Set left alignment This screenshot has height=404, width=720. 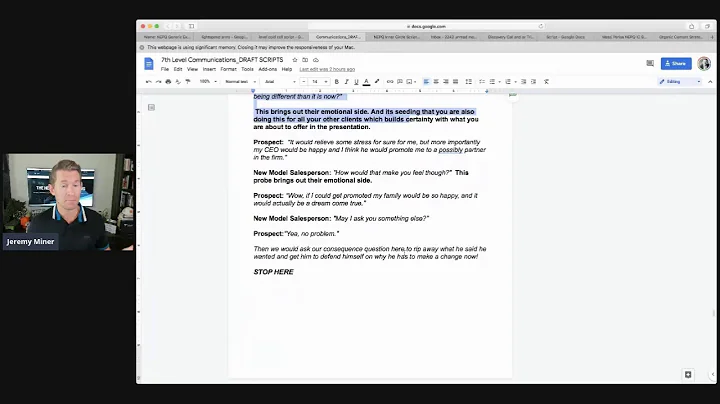click(426, 82)
